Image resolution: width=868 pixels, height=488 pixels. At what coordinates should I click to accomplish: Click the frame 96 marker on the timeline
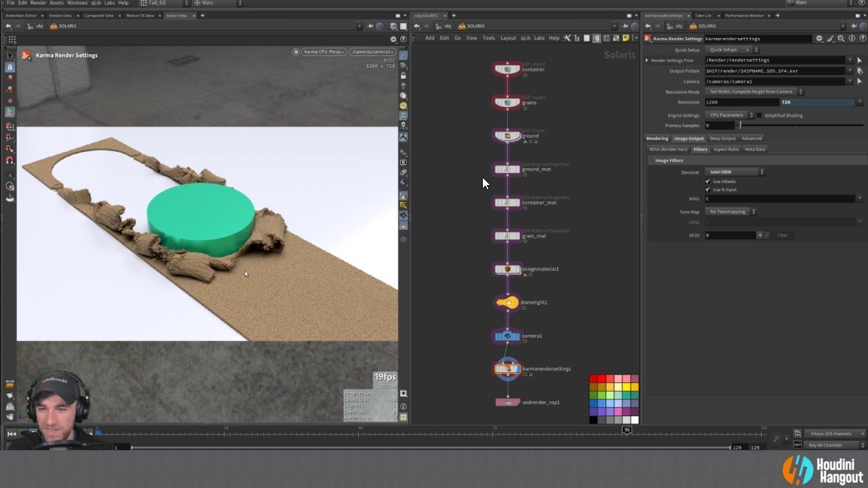(627, 430)
